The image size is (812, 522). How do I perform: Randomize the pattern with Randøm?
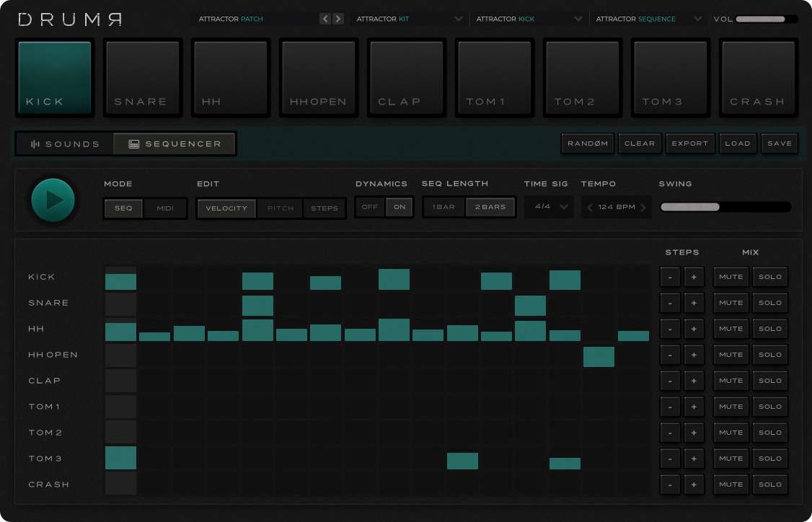click(588, 143)
